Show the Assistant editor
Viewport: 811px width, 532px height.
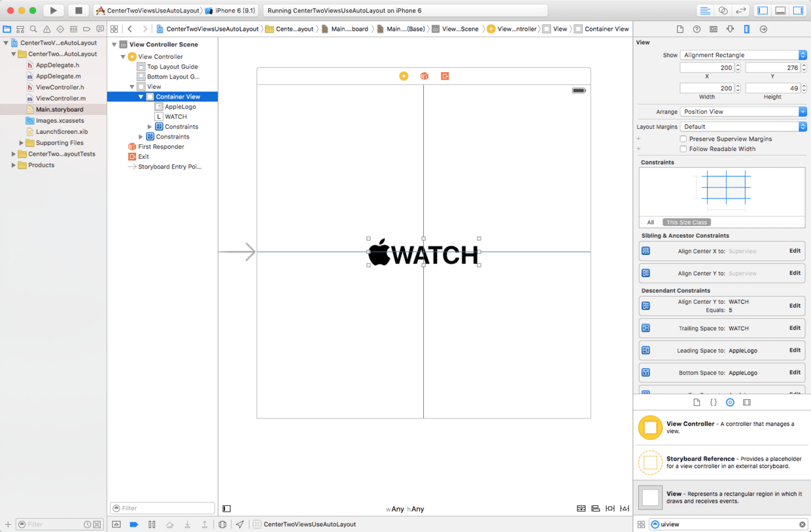(723, 10)
